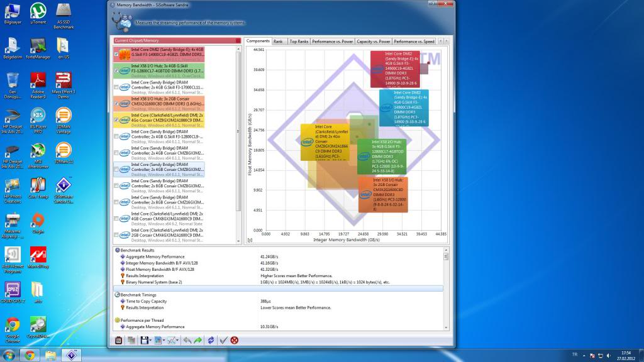Select the orange X58 Corsair box in chart
The height and width of the screenshot is (362, 644).
pos(383,195)
